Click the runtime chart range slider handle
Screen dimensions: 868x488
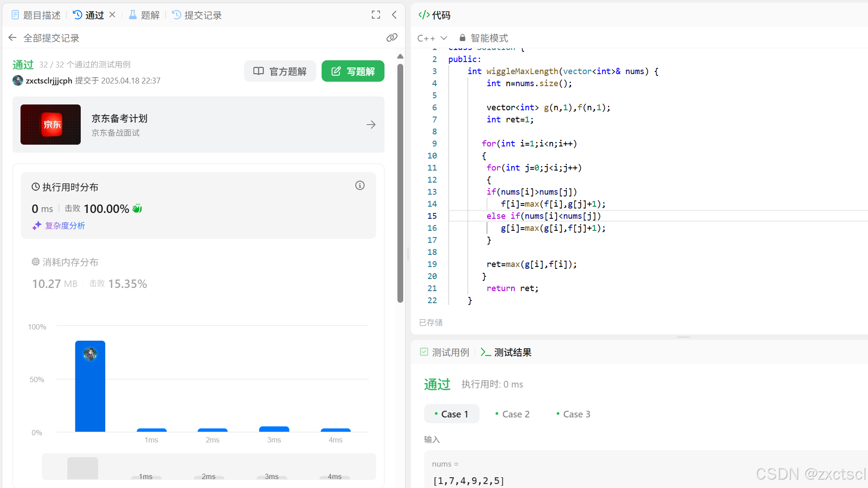[x=83, y=467]
